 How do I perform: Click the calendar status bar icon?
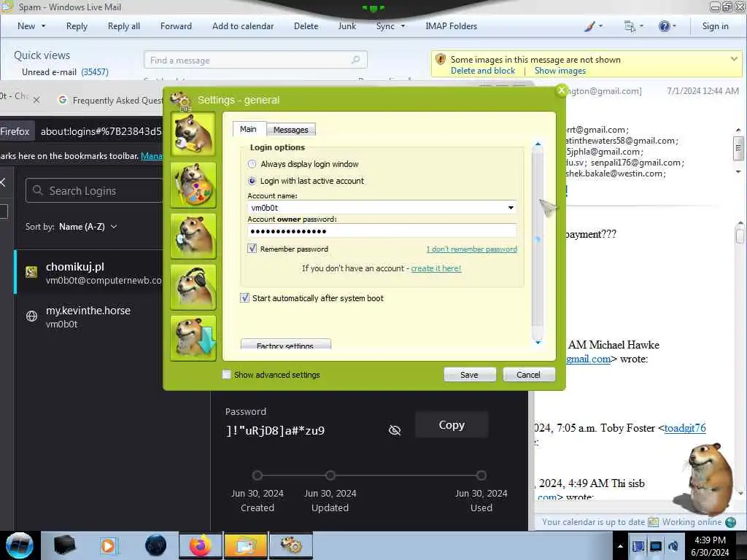point(653,522)
